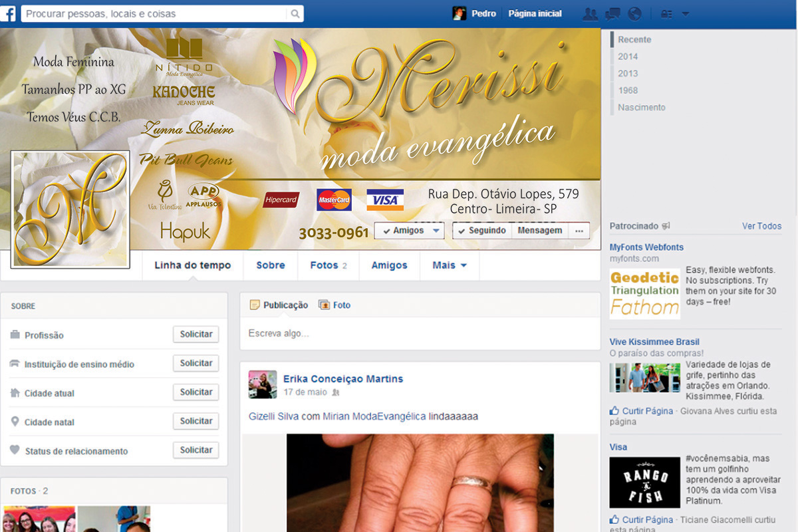Click the Mensagem button
The width and height of the screenshot is (798, 532).
(540, 231)
